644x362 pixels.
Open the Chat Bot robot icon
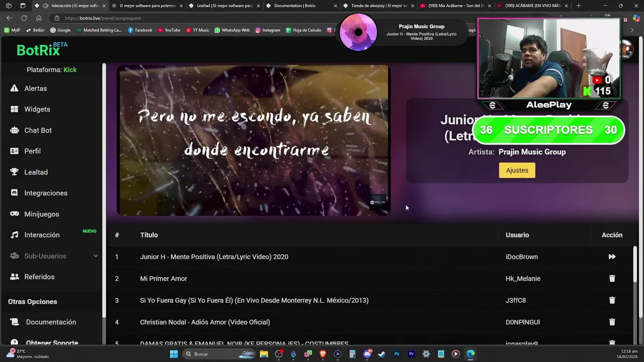(x=15, y=130)
